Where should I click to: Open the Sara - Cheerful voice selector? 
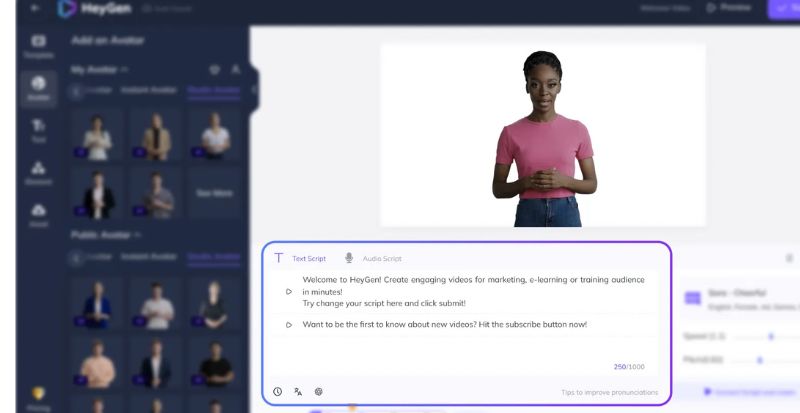point(740,298)
